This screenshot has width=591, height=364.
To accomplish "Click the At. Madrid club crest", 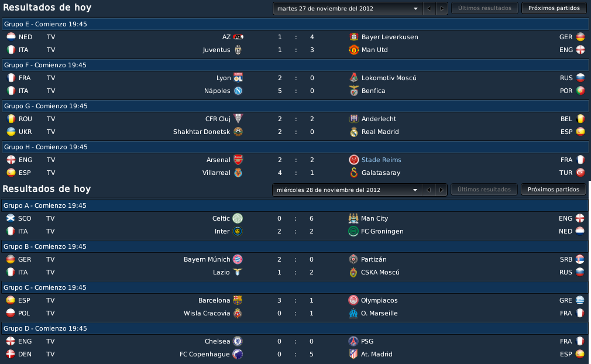I will click(353, 354).
